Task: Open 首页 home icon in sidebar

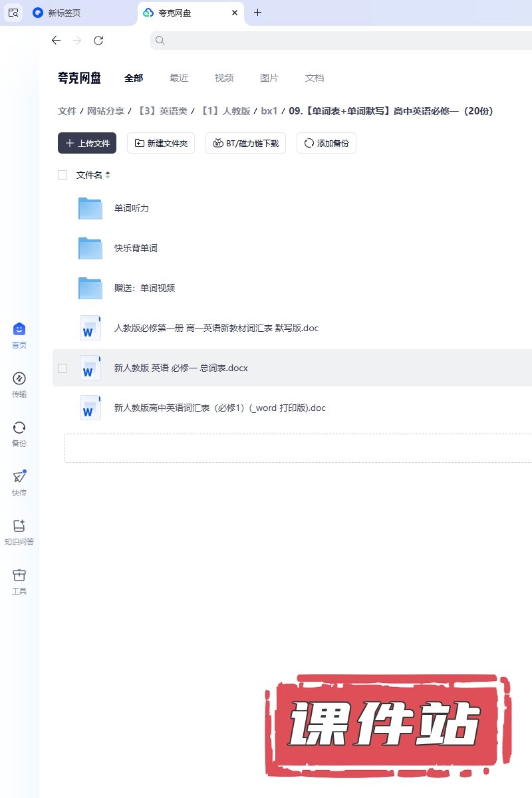Action: click(19, 329)
